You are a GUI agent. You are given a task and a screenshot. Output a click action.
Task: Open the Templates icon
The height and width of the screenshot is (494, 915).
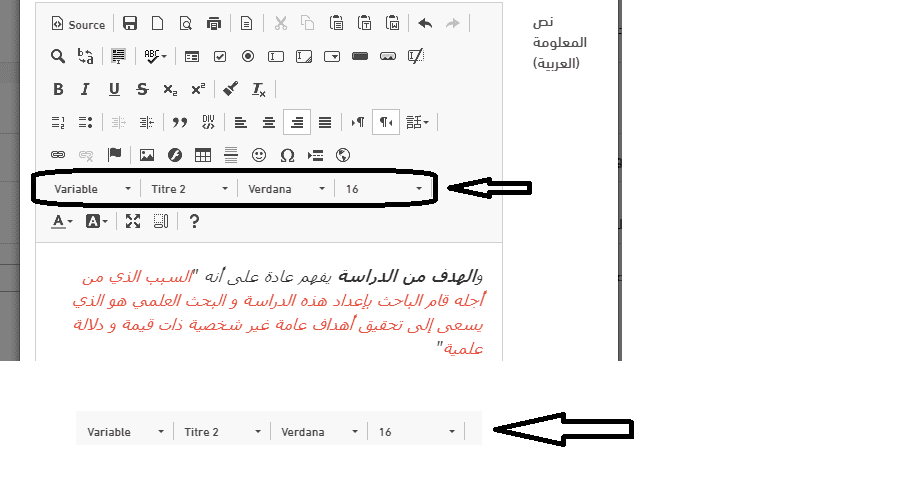(246, 23)
